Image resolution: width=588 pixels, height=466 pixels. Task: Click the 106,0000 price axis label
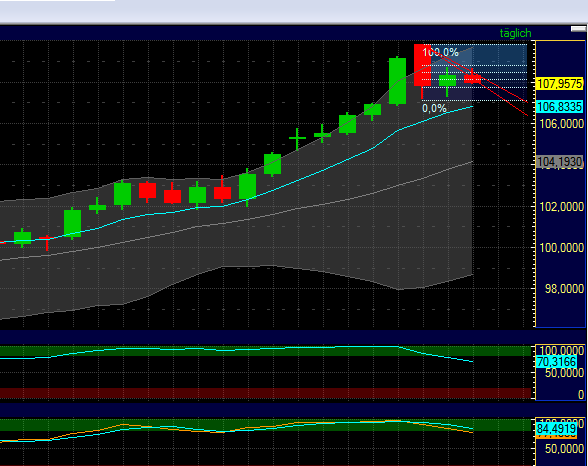click(561, 124)
